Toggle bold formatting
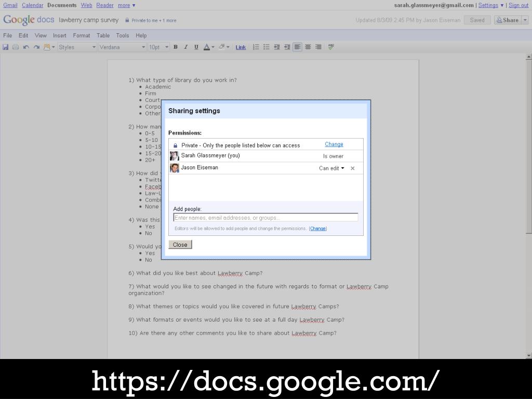Screen dimensions: 532x399 click(176, 47)
